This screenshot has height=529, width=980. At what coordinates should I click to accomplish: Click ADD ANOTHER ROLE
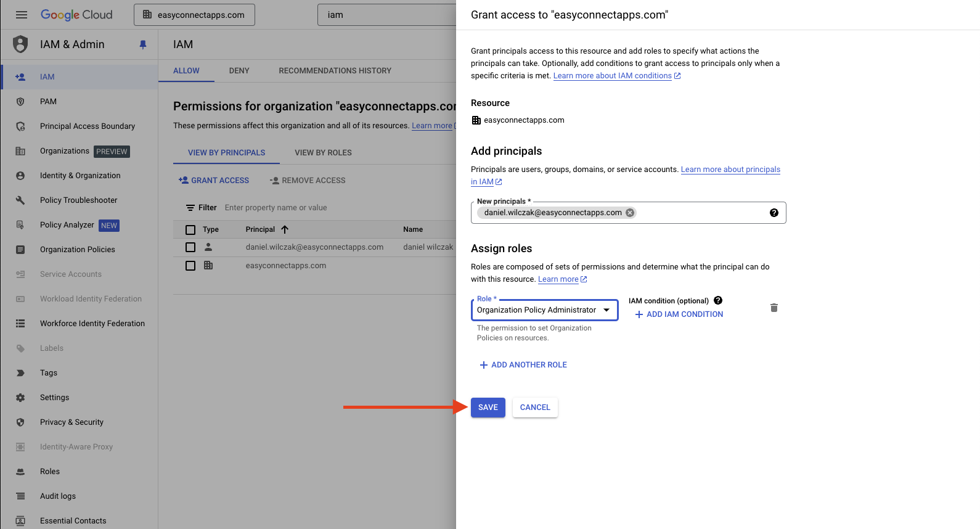pyautogui.click(x=523, y=365)
